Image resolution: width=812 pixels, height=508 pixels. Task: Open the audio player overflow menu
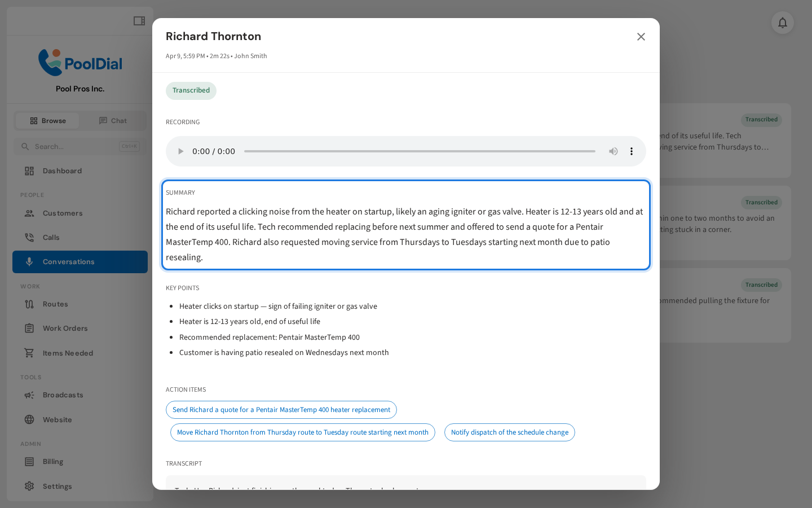click(632, 151)
